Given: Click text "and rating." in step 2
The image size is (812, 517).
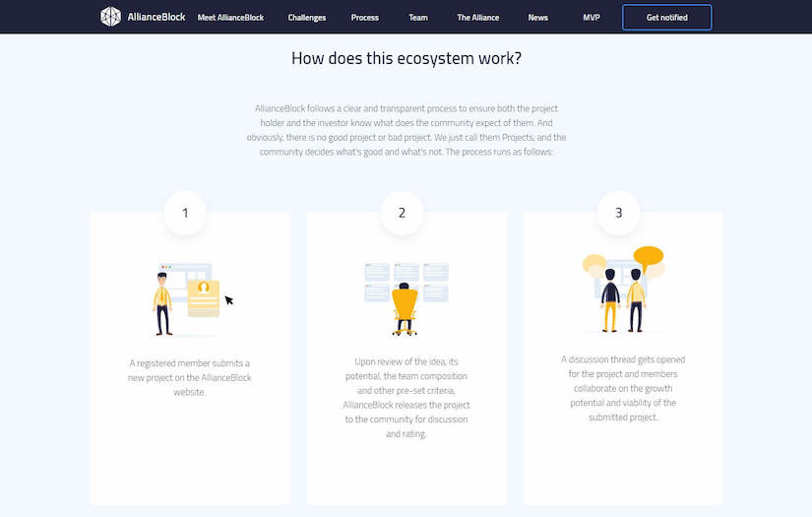Looking at the screenshot, I should pos(406,434).
